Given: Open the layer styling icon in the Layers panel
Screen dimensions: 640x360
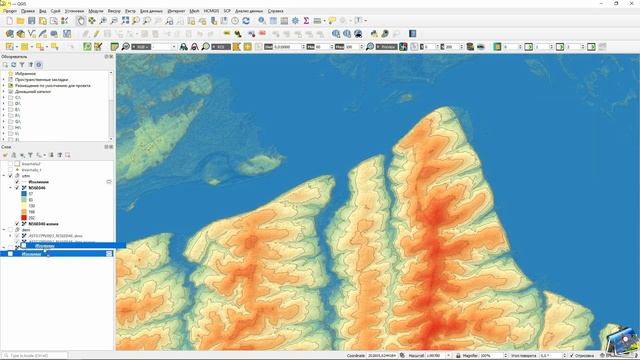Looking at the screenshot, I should pyautogui.click(x=5, y=155).
